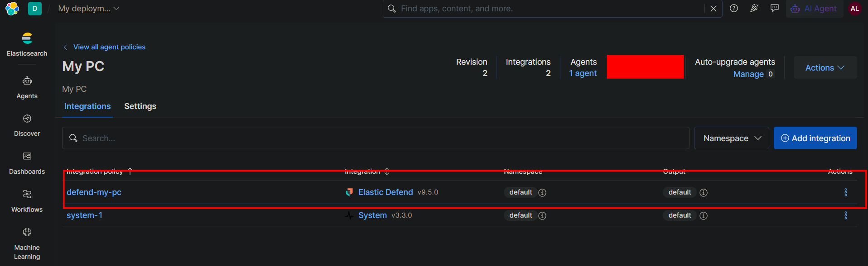This screenshot has width=868, height=266.
Task: Go back via View all agent policies
Action: click(105, 47)
